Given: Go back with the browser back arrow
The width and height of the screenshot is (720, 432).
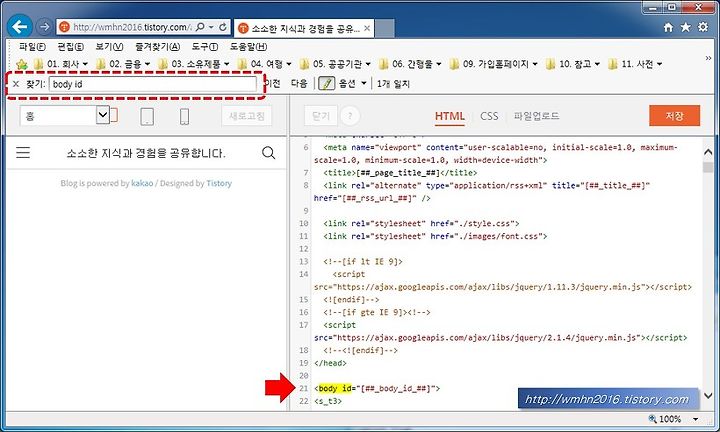Looking at the screenshot, I should (20, 27).
